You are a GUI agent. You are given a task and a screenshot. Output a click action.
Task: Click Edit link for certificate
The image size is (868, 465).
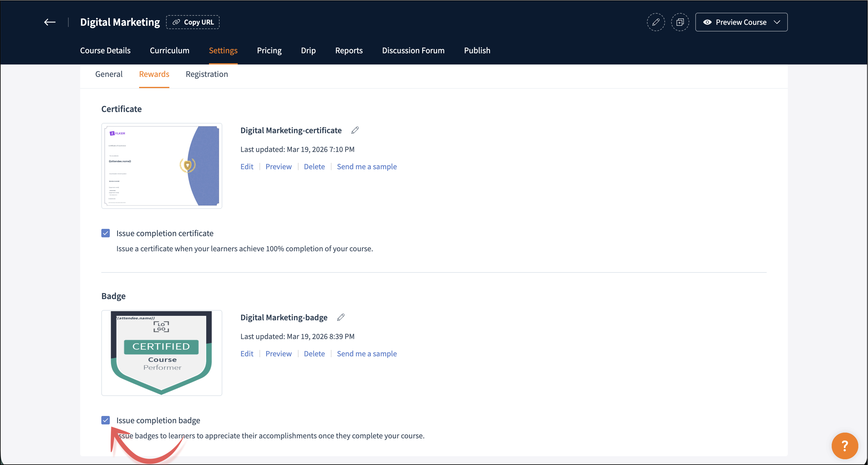pyautogui.click(x=247, y=167)
